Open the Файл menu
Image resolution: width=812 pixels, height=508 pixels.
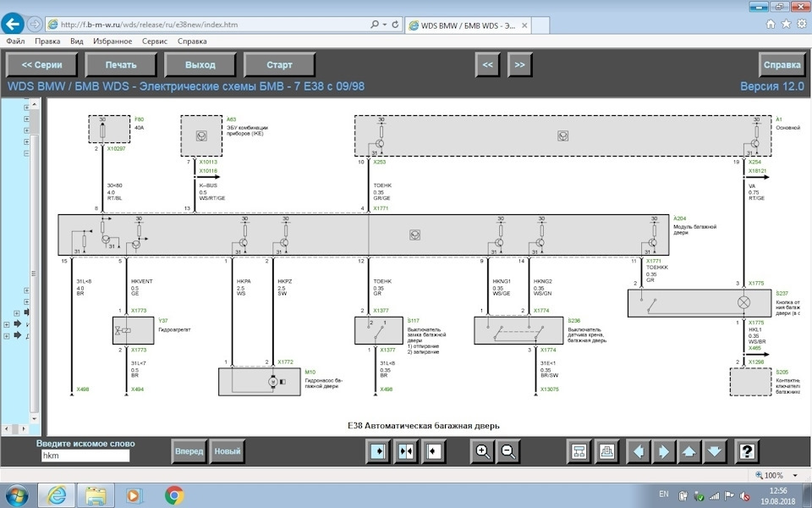pyautogui.click(x=15, y=41)
